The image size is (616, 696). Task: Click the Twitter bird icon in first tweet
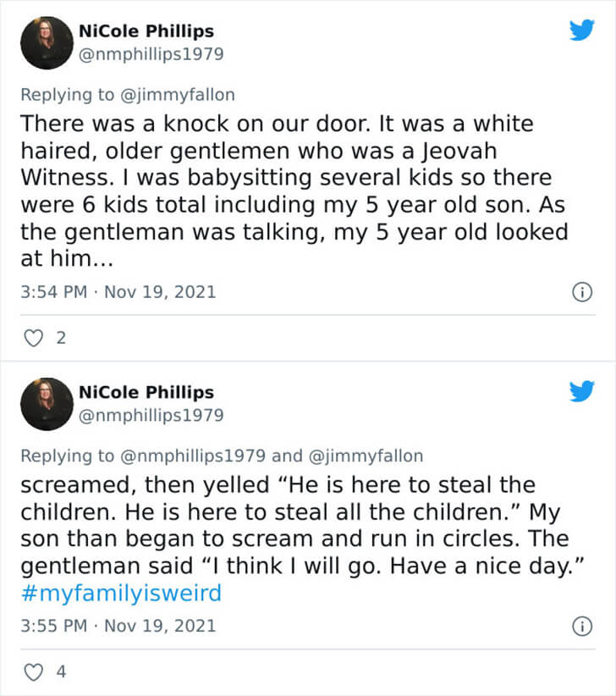(582, 30)
